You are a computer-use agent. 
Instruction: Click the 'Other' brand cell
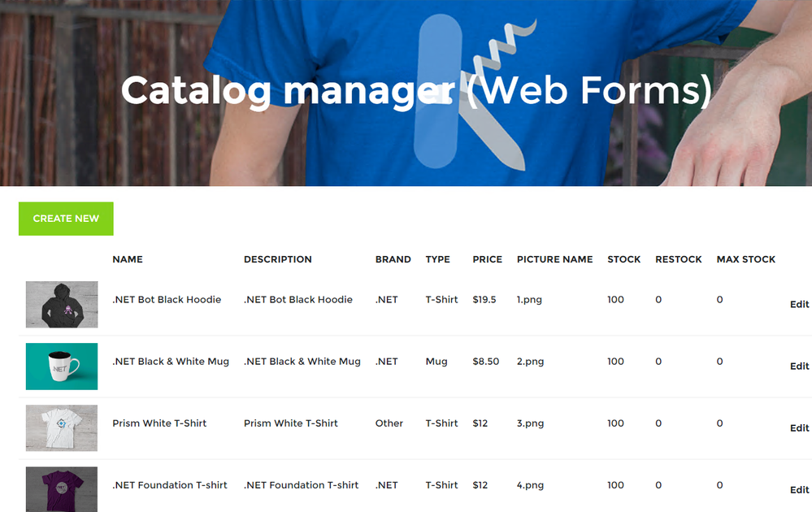389,423
